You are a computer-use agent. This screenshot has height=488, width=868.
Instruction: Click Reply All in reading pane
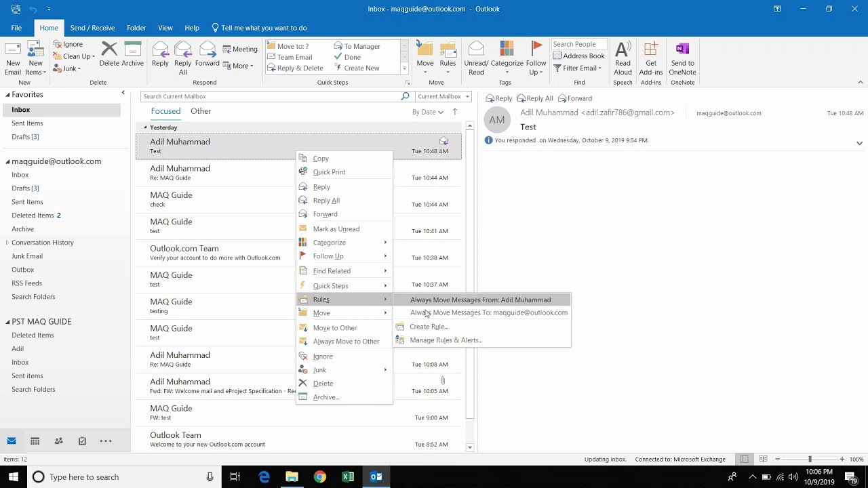point(534,98)
